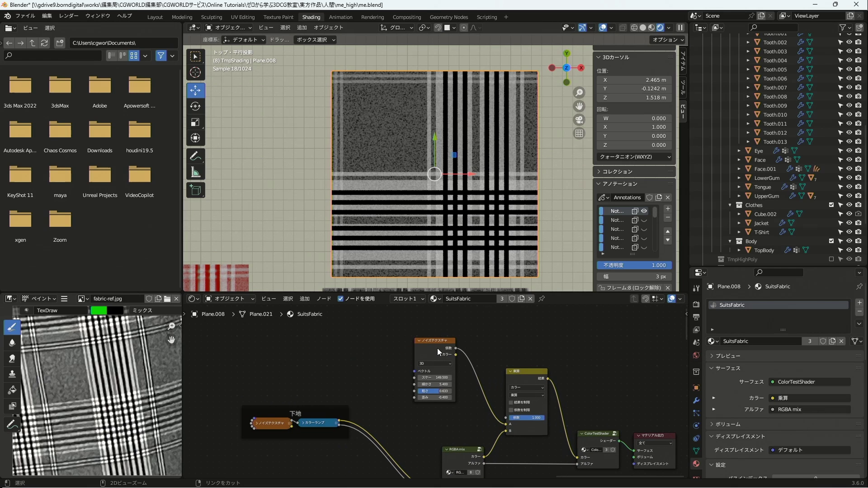This screenshot has width=868, height=488.
Task: Uncheck the Clothes collection checkbox
Action: [x=831, y=205]
